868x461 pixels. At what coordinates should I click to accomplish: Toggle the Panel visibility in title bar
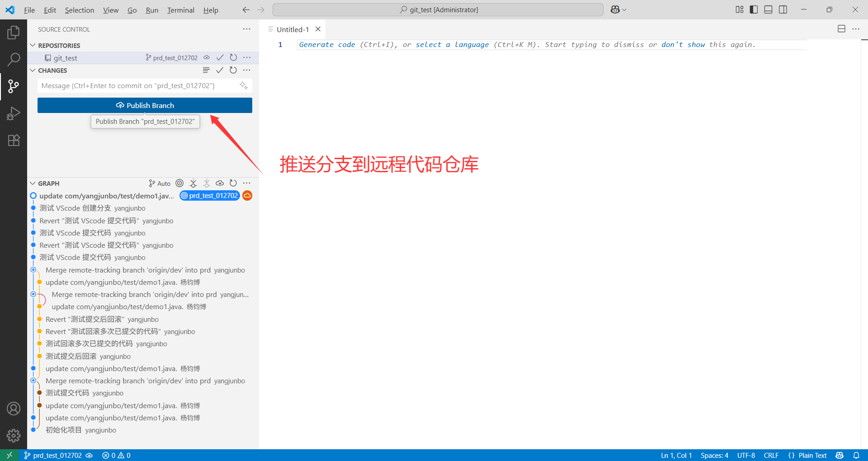point(768,9)
